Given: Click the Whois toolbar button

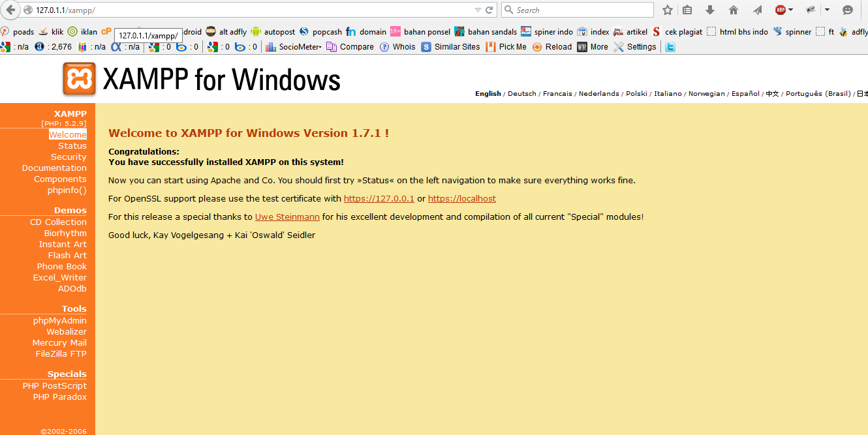Looking at the screenshot, I should [x=397, y=47].
